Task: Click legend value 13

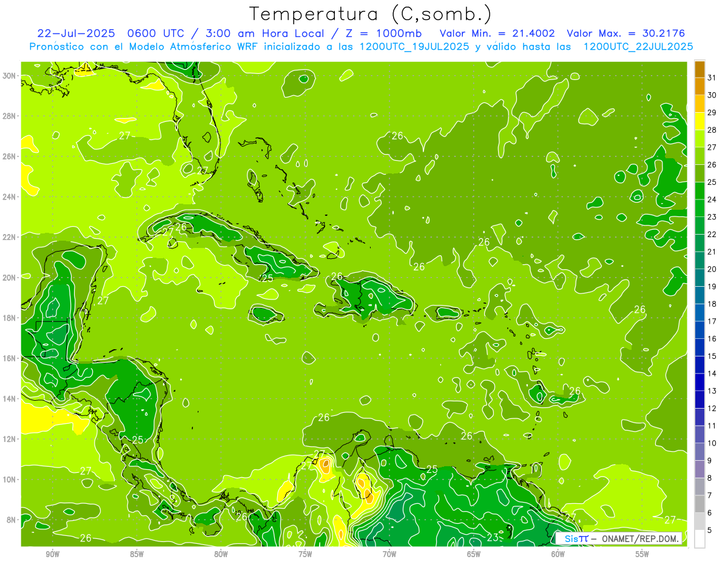Action: 712,391
